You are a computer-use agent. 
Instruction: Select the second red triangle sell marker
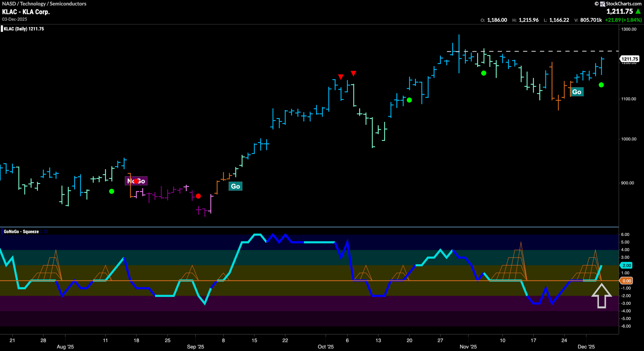[354, 73]
